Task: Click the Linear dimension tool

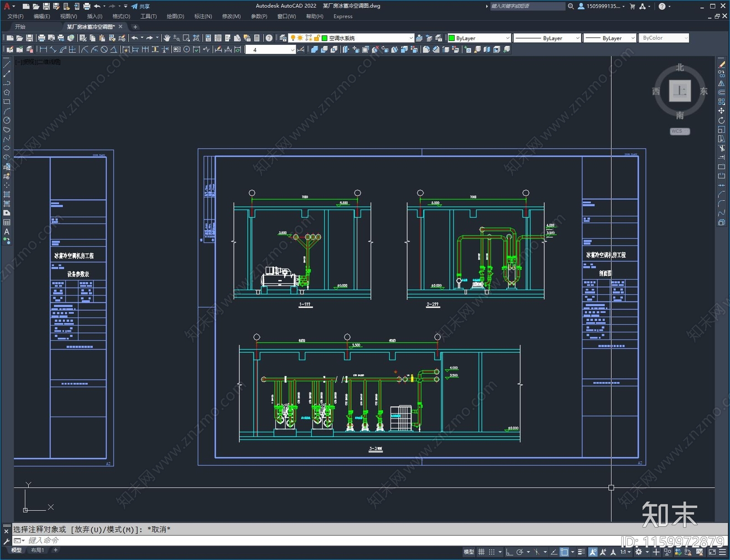Action: (43, 49)
